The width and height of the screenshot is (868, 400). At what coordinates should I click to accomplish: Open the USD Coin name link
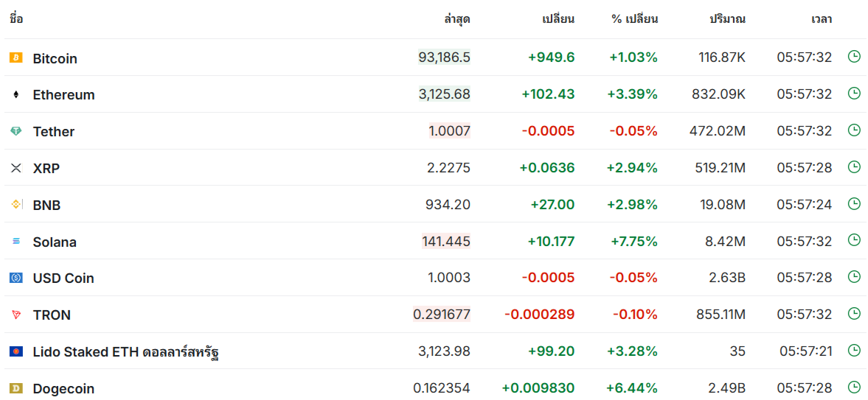(63, 278)
